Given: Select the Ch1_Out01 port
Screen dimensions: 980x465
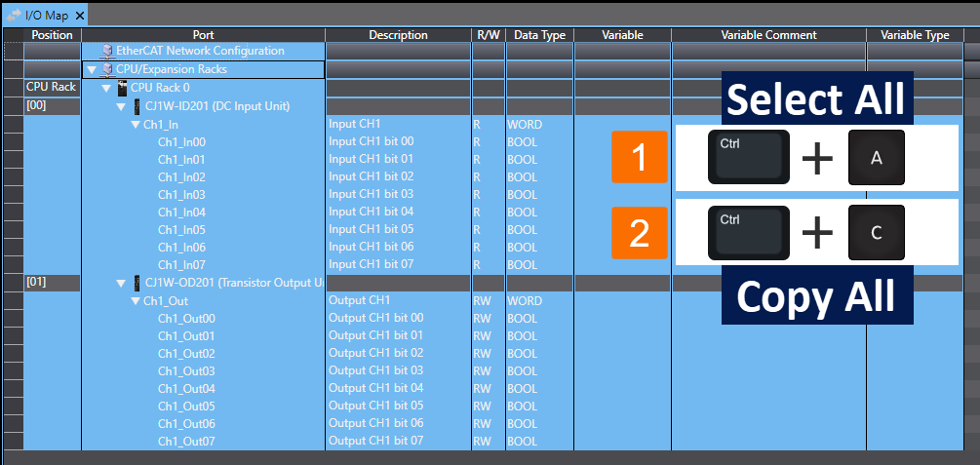Looking at the screenshot, I should [x=187, y=336].
